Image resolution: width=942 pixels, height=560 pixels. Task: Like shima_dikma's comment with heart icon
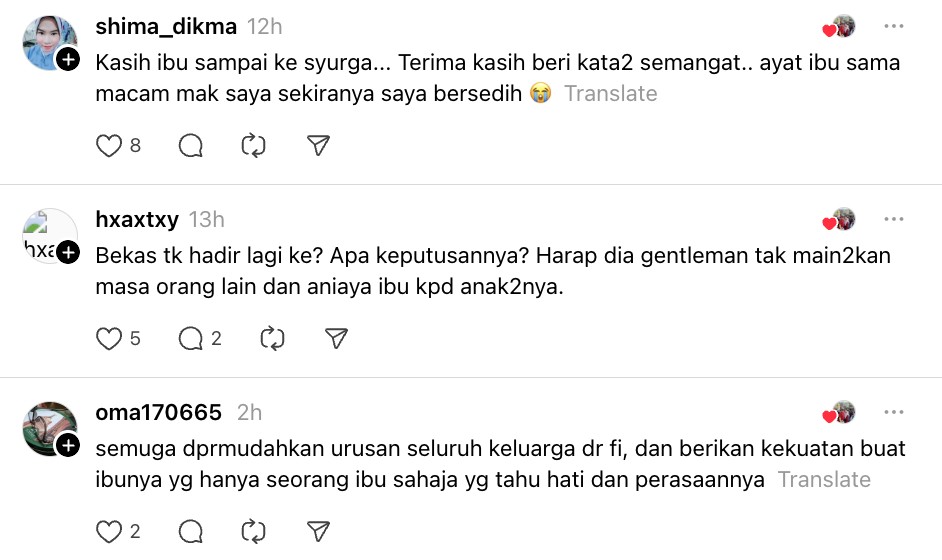[108, 146]
